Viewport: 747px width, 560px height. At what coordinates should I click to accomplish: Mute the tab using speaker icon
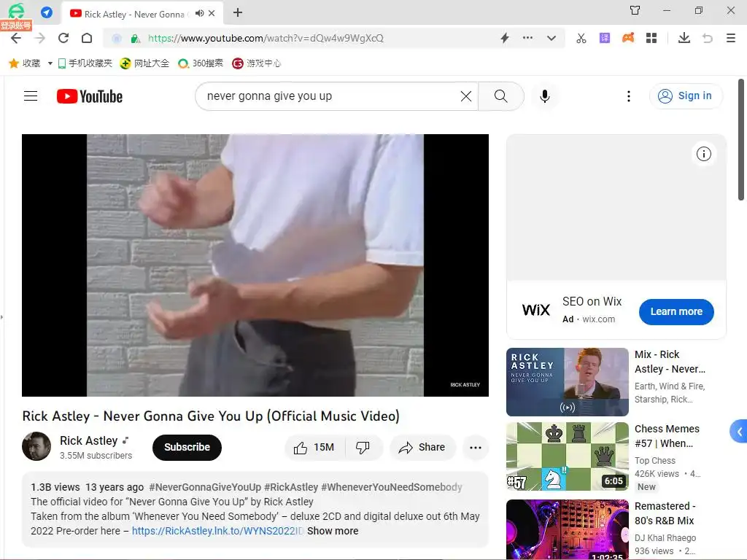[x=200, y=13]
